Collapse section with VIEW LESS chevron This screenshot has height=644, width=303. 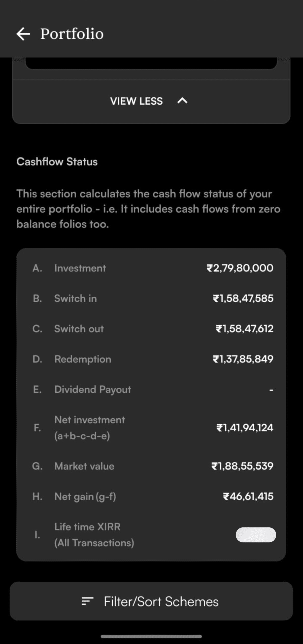click(182, 101)
